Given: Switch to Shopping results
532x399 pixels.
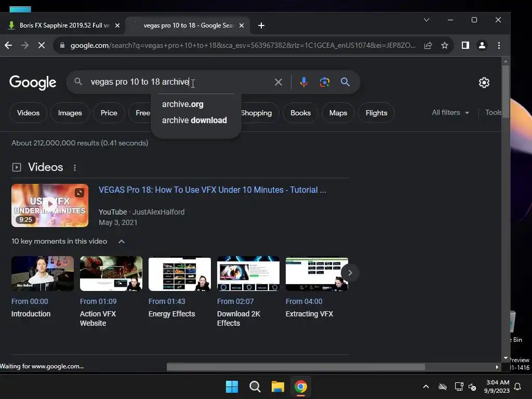Looking at the screenshot, I should coord(257,113).
